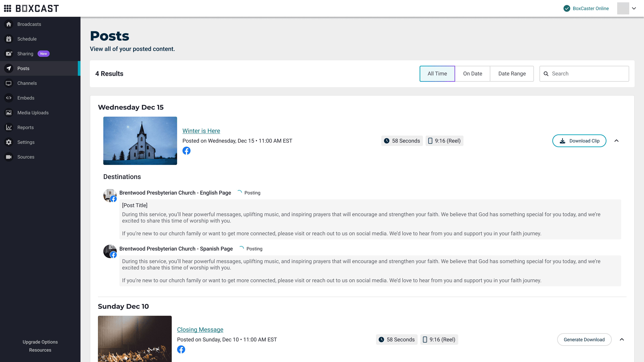644x362 pixels.
Task: Click the Download Clip button
Action: point(579,141)
